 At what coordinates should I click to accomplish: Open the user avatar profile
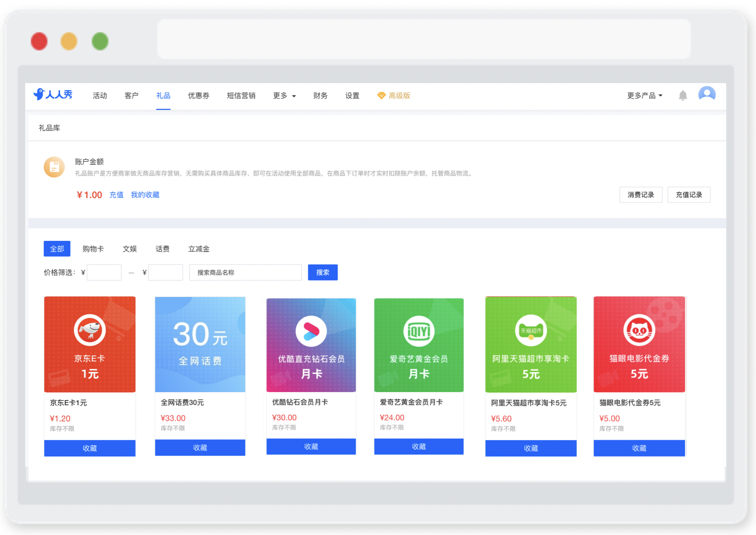[x=707, y=94]
